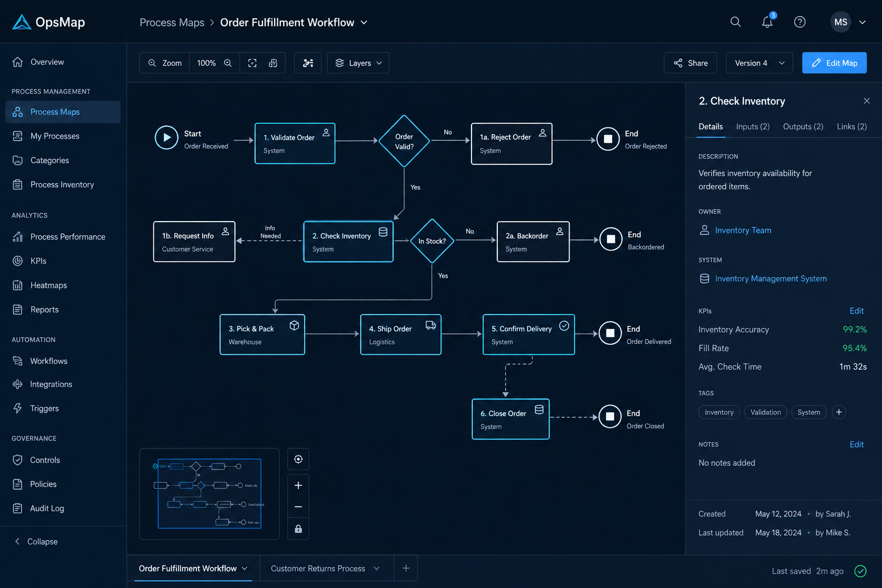Screen dimensions: 882x588
Task: Toggle the canvas lock icon
Action: (298, 529)
